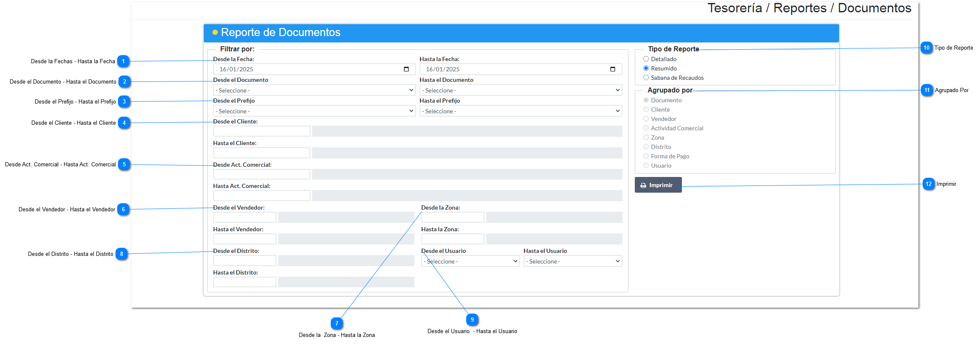Focus the Desde la Zona code field
The image size is (980, 345).
(x=453, y=217)
